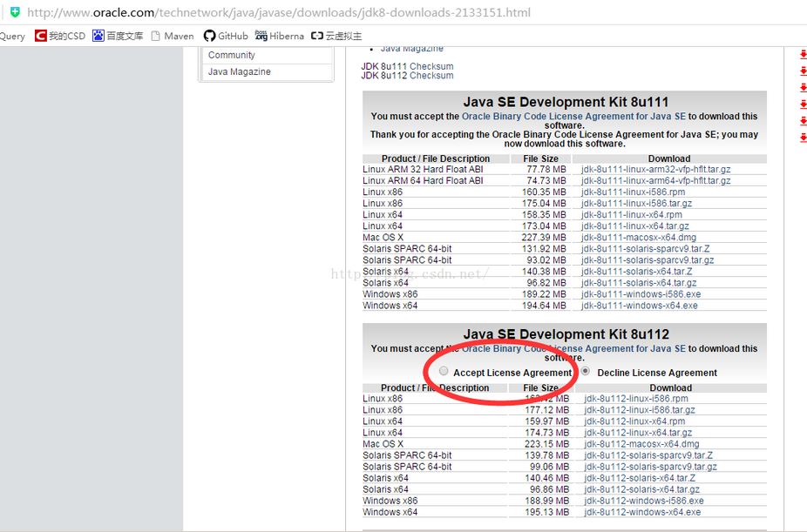Click Linux ARM 32 Hard Float ABI cell
The height and width of the screenshot is (532, 807).
423,169
